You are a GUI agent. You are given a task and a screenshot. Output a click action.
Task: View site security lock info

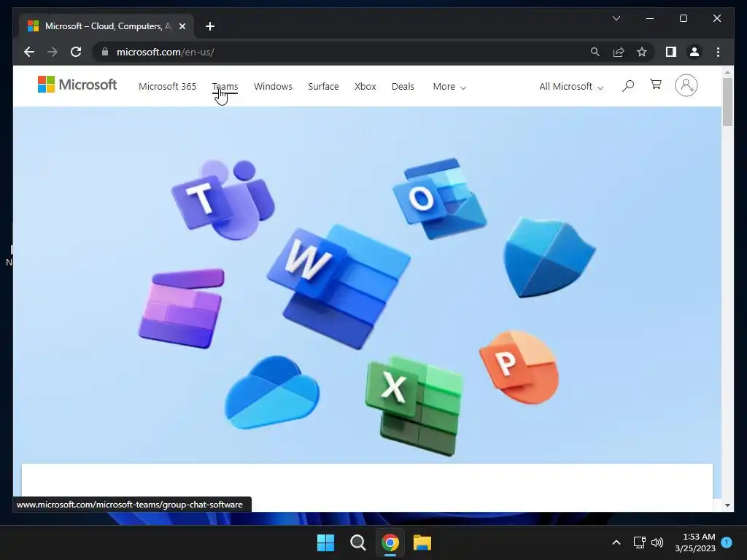[x=105, y=52]
